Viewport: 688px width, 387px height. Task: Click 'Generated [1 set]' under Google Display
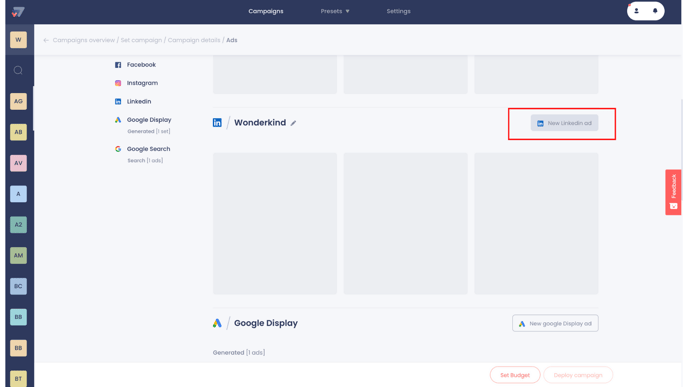pos(149,132)
